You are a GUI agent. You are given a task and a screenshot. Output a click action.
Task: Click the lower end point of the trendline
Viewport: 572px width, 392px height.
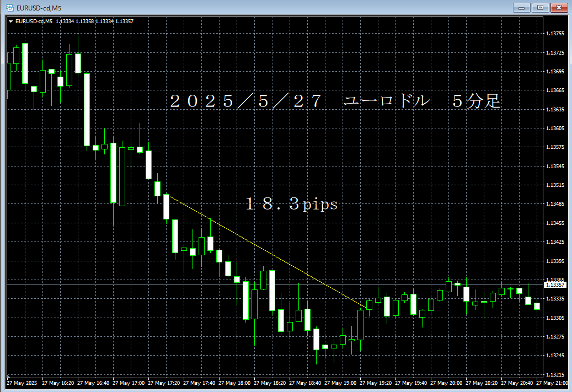(367, 307)
